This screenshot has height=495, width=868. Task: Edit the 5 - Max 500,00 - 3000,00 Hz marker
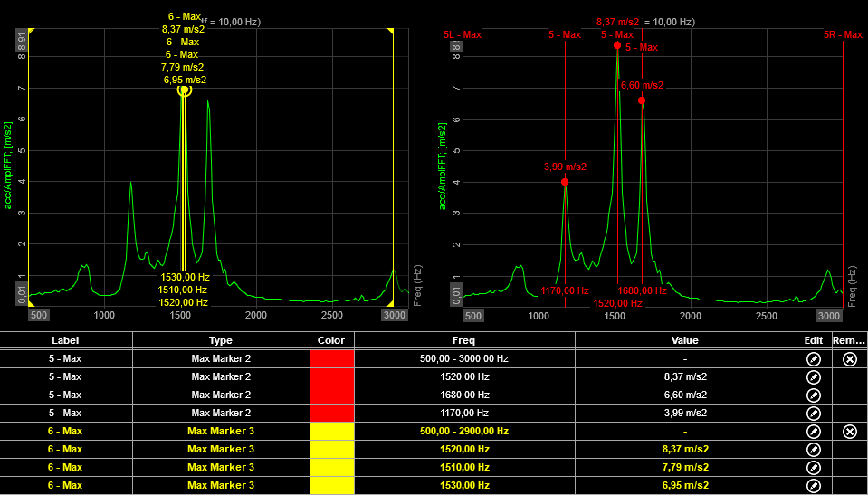click(x=813, y=359)
